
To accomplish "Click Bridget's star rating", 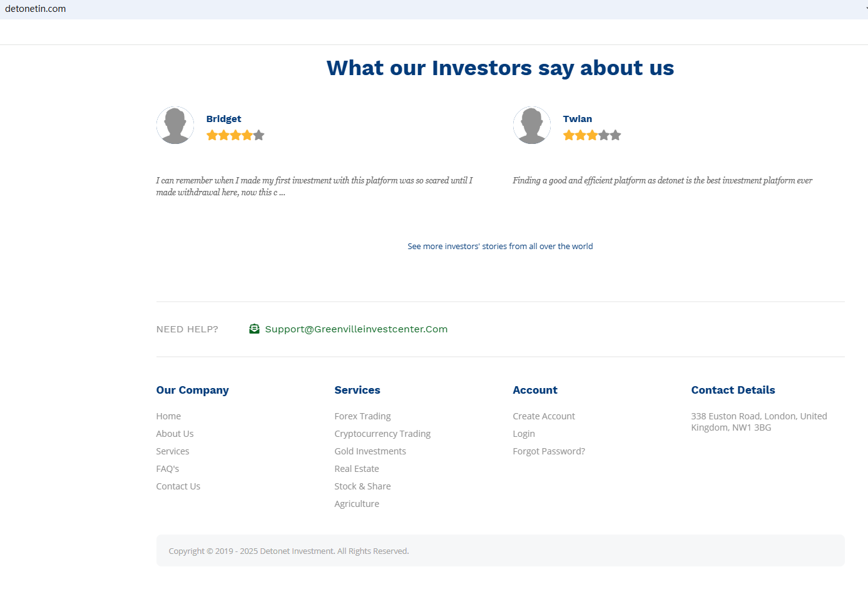I will (235, 135).
